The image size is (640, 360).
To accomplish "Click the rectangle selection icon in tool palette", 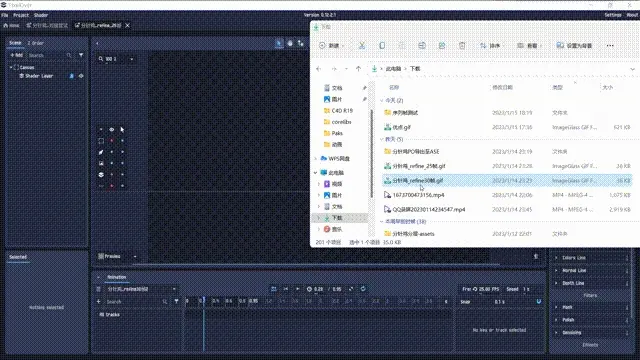I will tap(101, 141).
